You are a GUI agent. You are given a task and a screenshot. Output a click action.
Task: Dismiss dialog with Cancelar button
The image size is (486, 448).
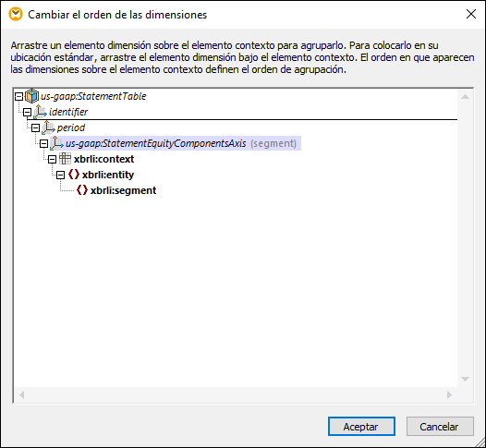[x=440, y=427]
